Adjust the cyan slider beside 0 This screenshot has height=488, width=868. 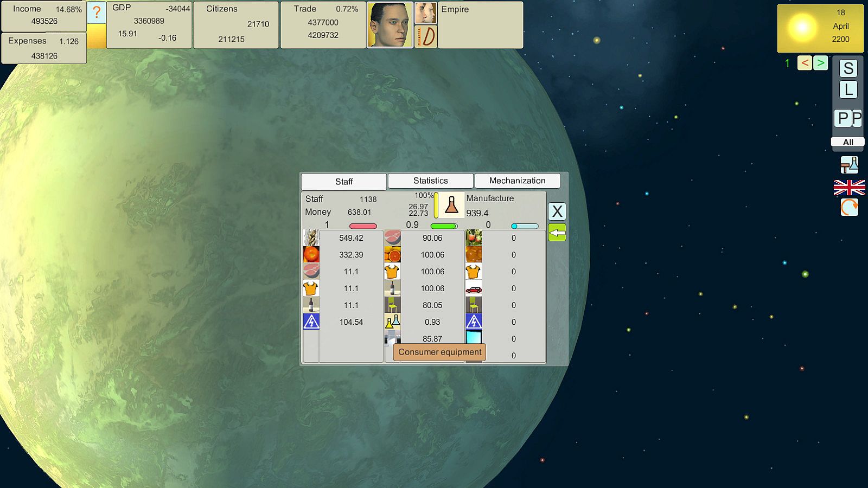[x=525, y=226]
